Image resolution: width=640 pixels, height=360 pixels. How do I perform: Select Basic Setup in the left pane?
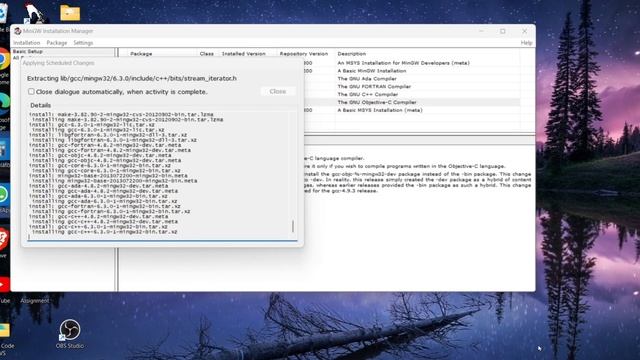[28, 51]
